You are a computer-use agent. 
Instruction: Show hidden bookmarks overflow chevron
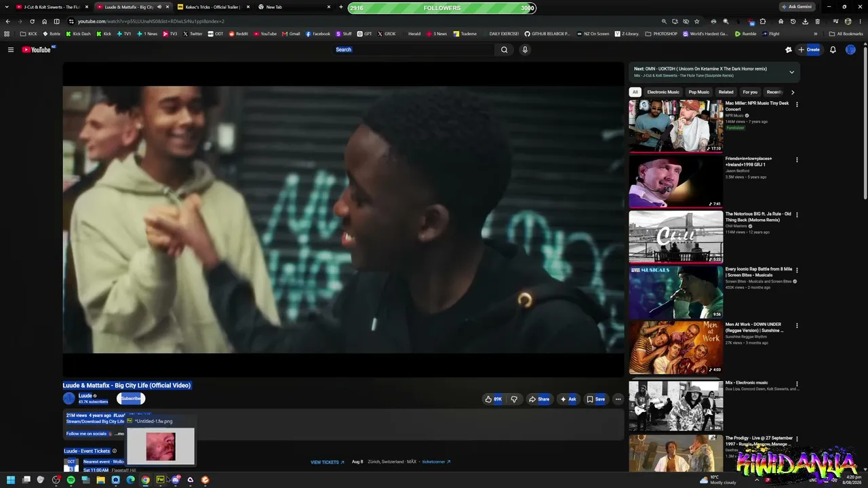815,33
